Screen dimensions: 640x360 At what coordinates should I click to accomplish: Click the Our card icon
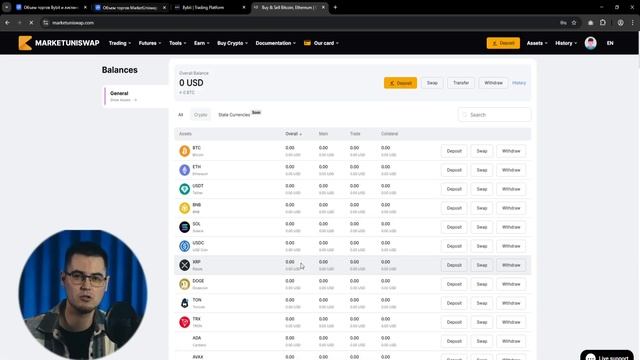(x=307, y=43)
